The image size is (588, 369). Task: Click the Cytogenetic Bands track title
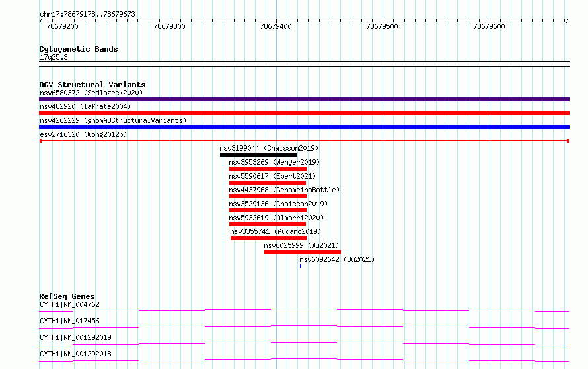pyautogui.click(x=79, y=49)
